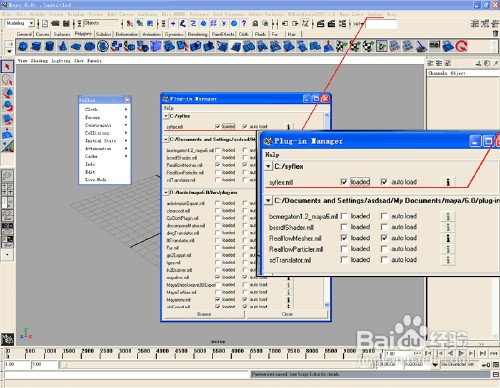
Task: Click the blue question mark help icon
Action: pos(244,23)
